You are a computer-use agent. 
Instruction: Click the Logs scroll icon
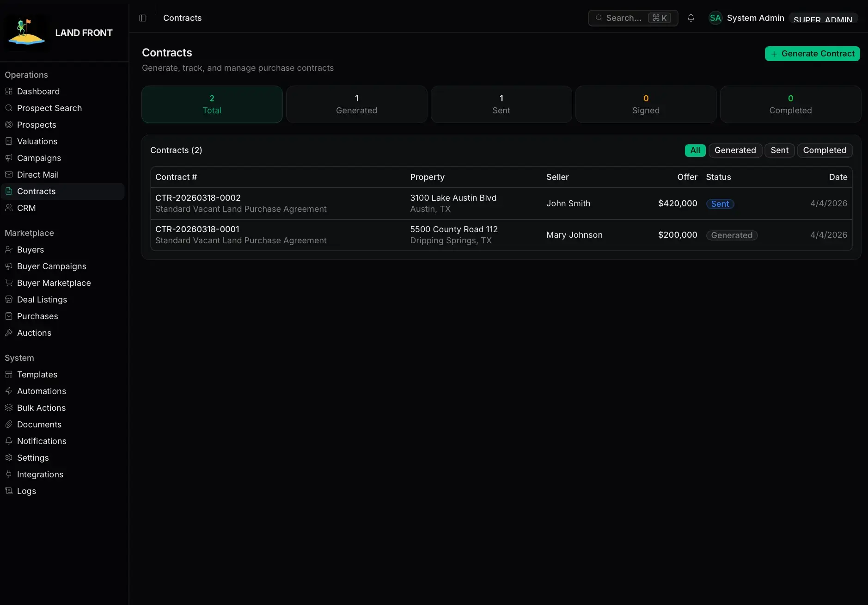point(9,491)
